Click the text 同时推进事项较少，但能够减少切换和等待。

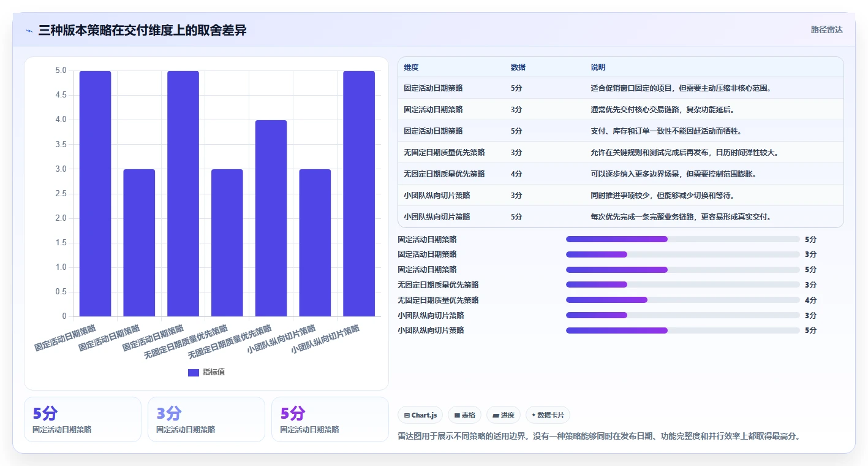[x=662, y=196]
